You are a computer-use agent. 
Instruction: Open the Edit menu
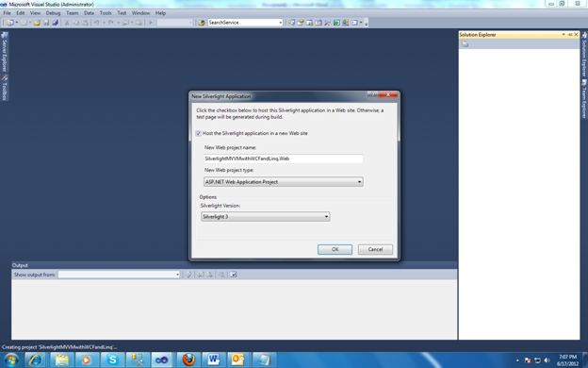point(20,13)
